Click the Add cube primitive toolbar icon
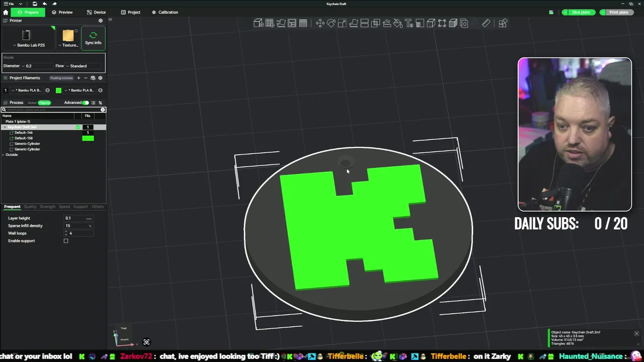This screenshot has width=644, height=362. click(258, 23)
